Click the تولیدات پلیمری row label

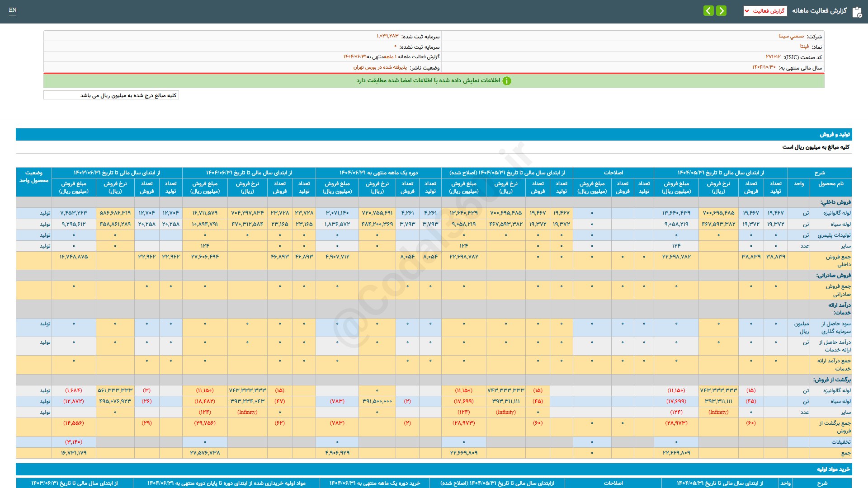pos(834,235)
